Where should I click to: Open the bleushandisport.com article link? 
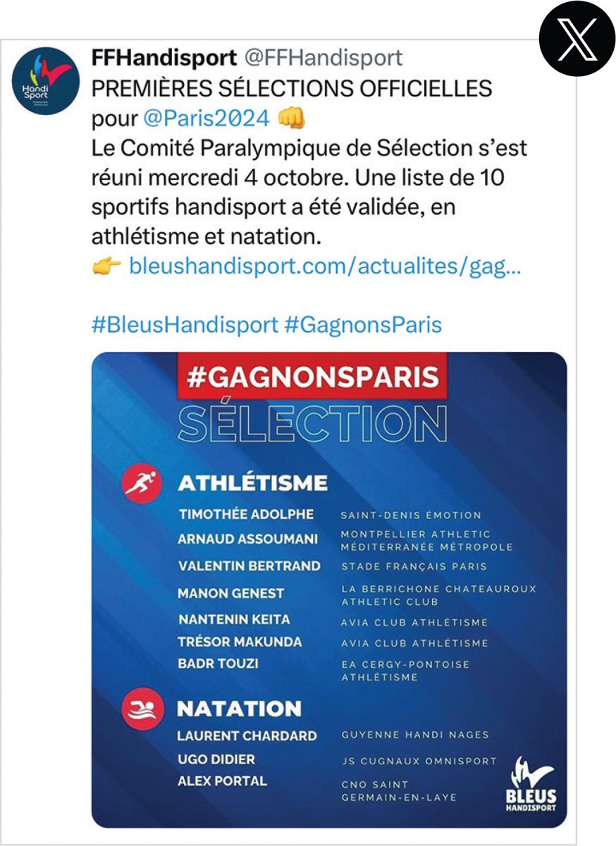click(325, 267)
